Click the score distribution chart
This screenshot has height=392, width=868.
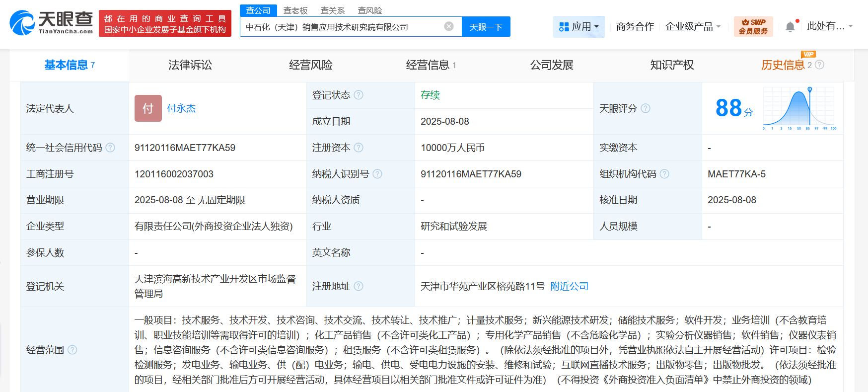click(x=799, y=108)
